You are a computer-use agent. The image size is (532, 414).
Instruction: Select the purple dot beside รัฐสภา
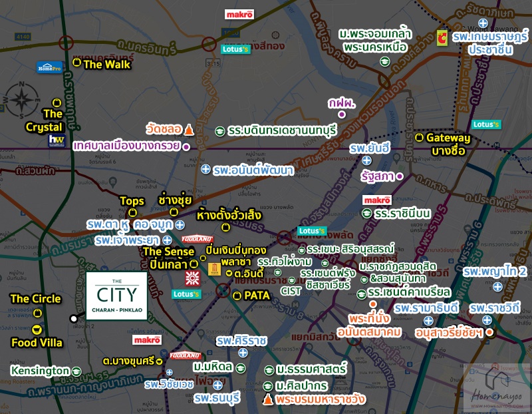pos(400,176)
